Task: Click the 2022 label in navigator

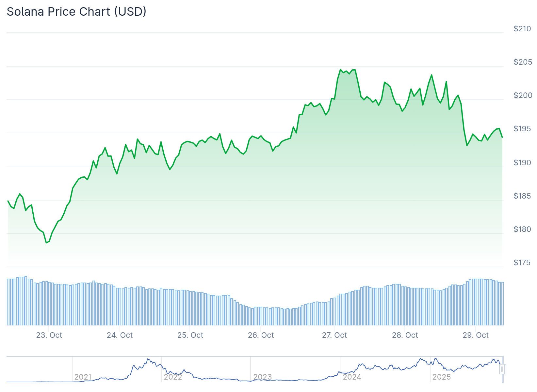Action: coord(173,377)
